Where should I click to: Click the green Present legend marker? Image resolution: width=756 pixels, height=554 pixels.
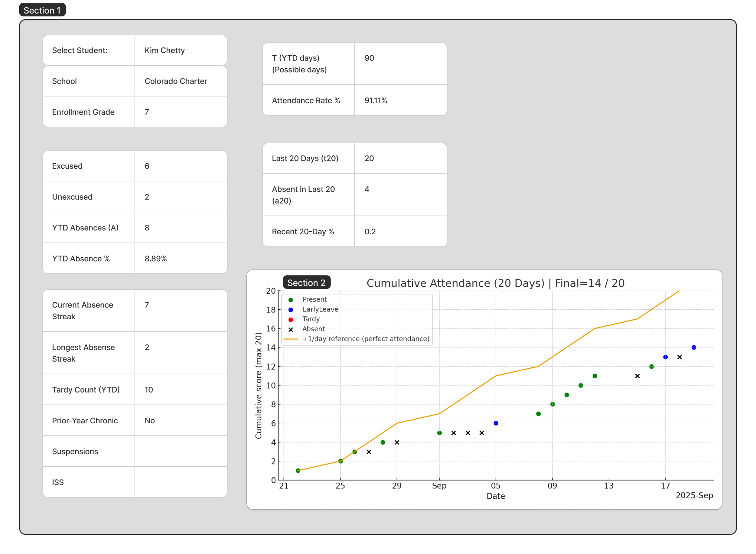(291, 300)
